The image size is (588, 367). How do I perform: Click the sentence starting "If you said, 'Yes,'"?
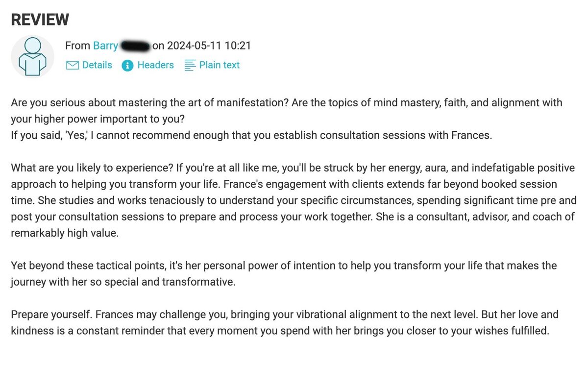tap(251, 135)
